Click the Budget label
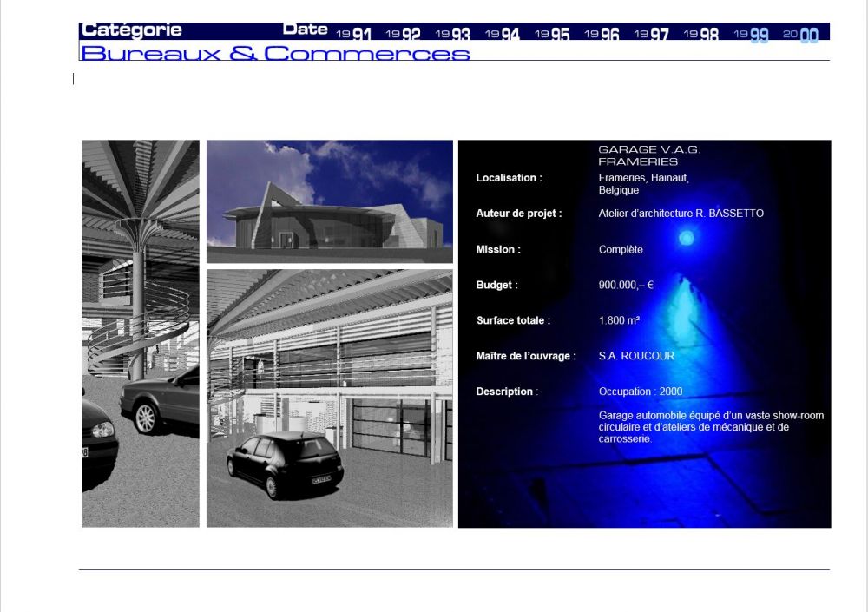868x612 pixels. [497, 285]
